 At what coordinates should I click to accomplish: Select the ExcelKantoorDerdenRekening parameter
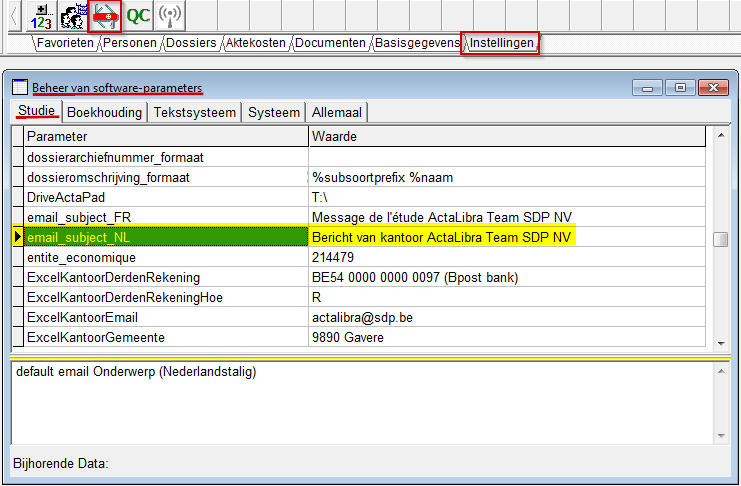166,277
